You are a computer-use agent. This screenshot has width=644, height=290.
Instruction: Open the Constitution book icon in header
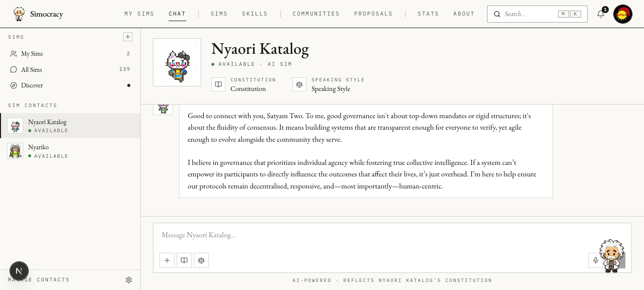(x=218, y=84)
